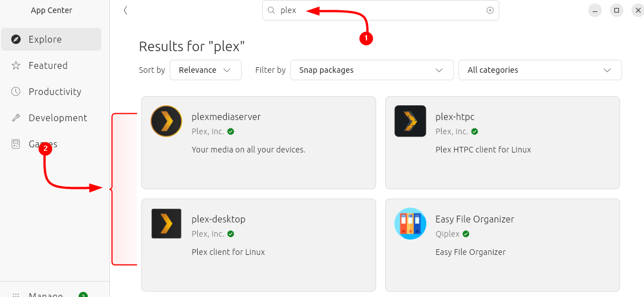Click the Featured star icon

(x=16, y=65)
